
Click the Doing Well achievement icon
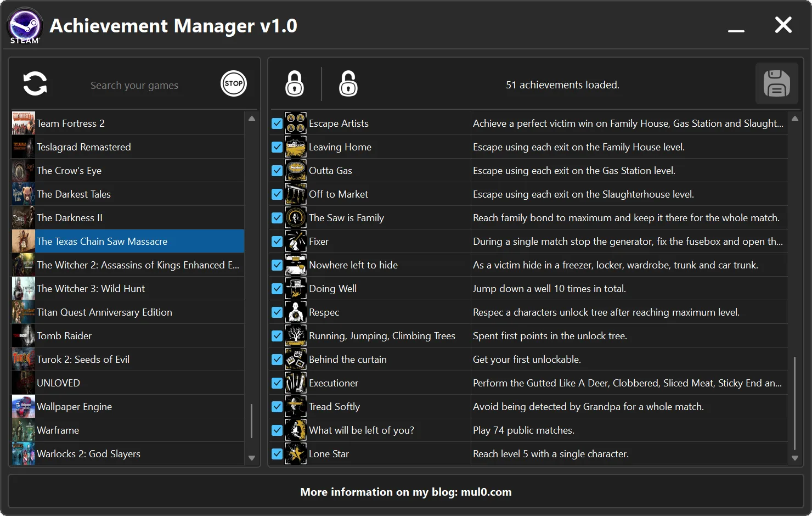(x=296, y=288)
